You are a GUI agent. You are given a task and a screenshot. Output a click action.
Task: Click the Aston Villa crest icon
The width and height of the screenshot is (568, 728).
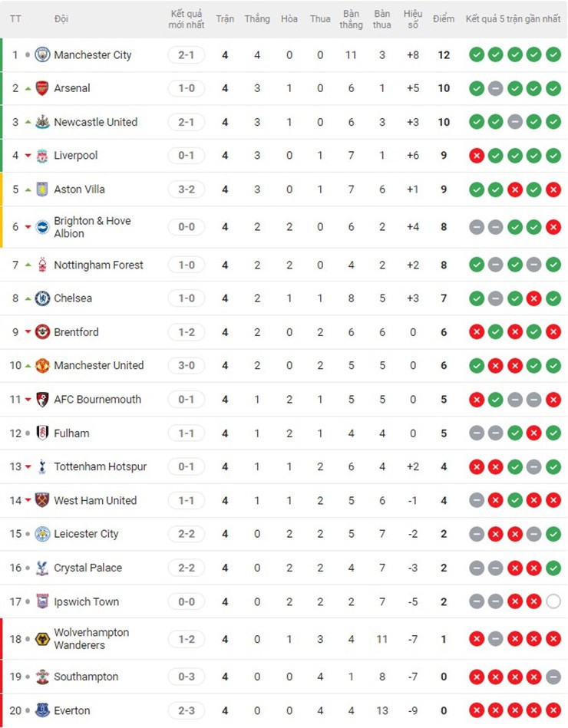coord(42,189)
